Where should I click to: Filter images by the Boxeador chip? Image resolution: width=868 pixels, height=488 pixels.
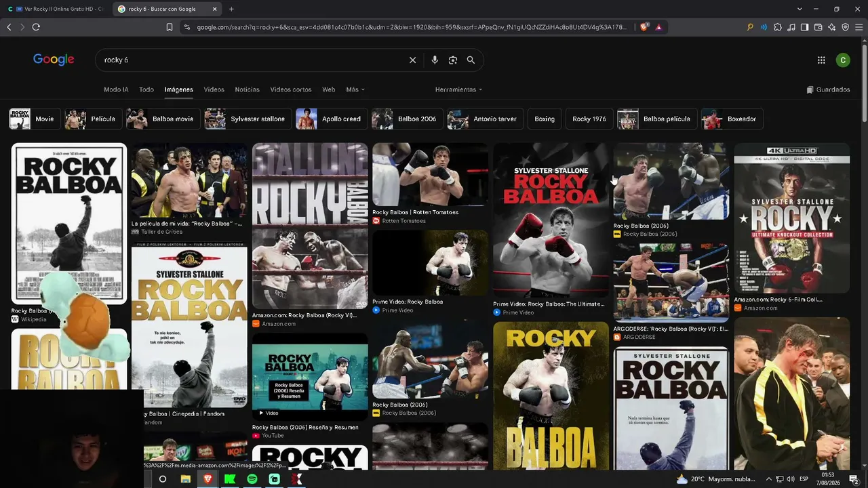click(732, 119)
